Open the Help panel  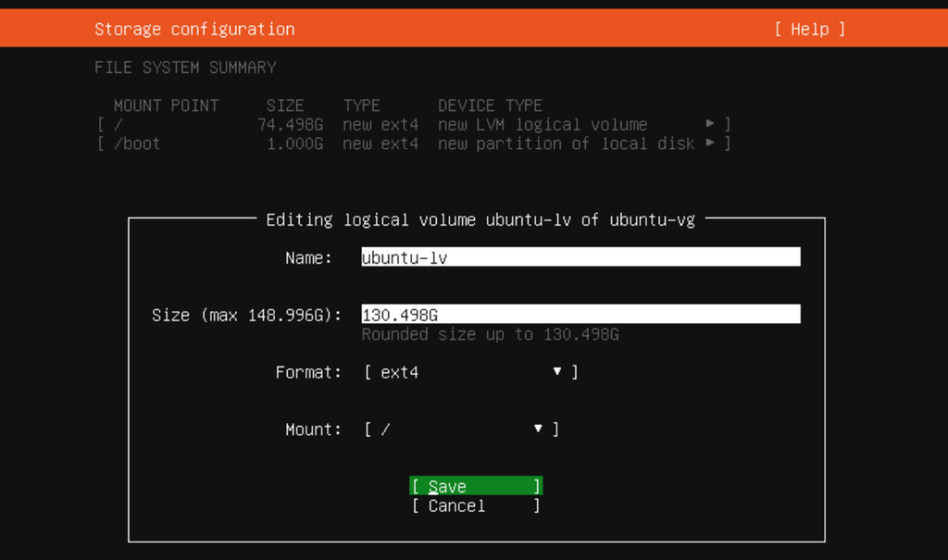click(809, 29)
